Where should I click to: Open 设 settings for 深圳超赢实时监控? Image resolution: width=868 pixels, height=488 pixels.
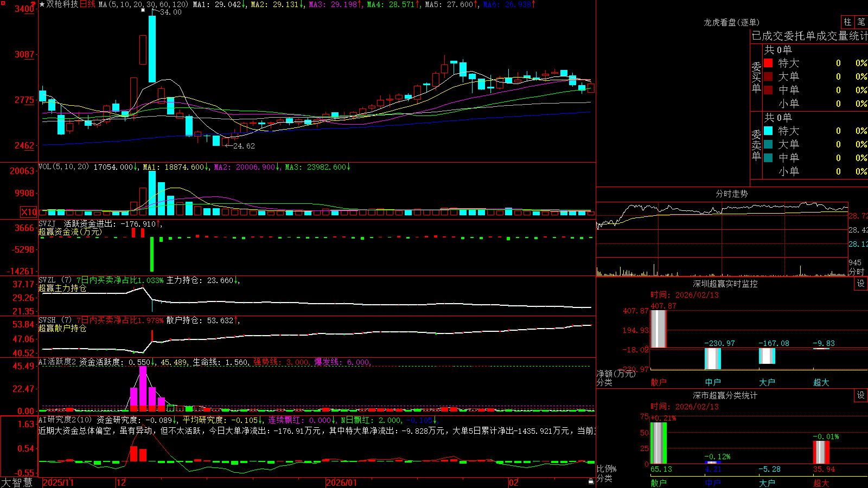[861, 284]
